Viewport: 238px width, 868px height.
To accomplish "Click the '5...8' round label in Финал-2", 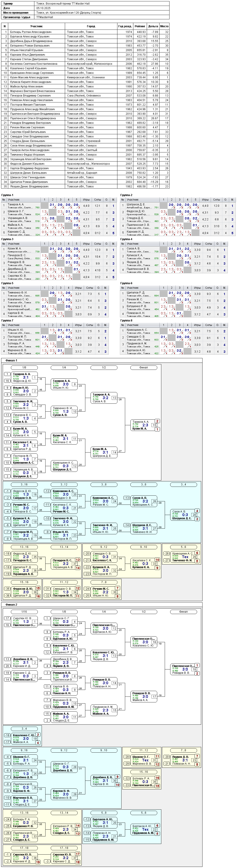I will click(x=104, y=813).
